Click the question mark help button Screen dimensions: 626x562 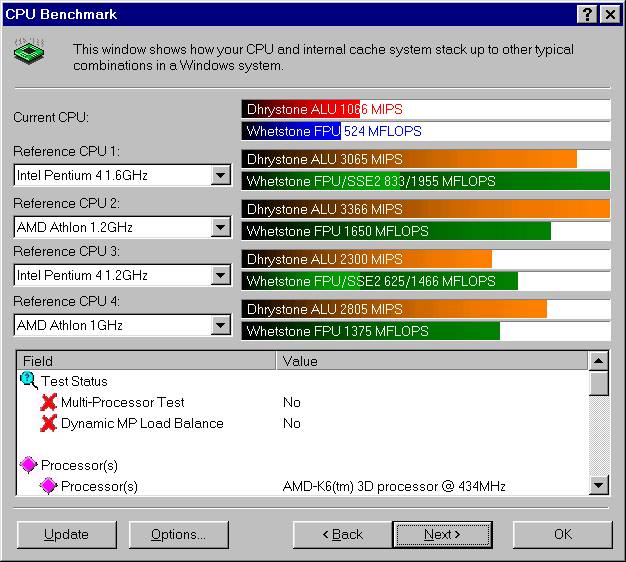click(x=587, y=15)
